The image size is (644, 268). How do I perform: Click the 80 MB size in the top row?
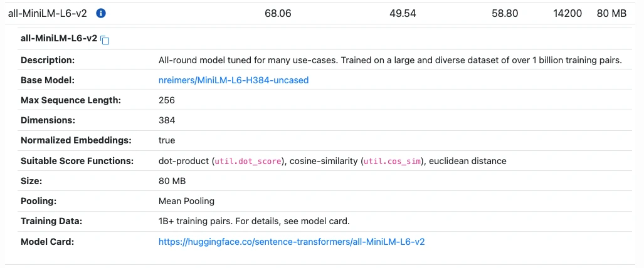point(611,14)
